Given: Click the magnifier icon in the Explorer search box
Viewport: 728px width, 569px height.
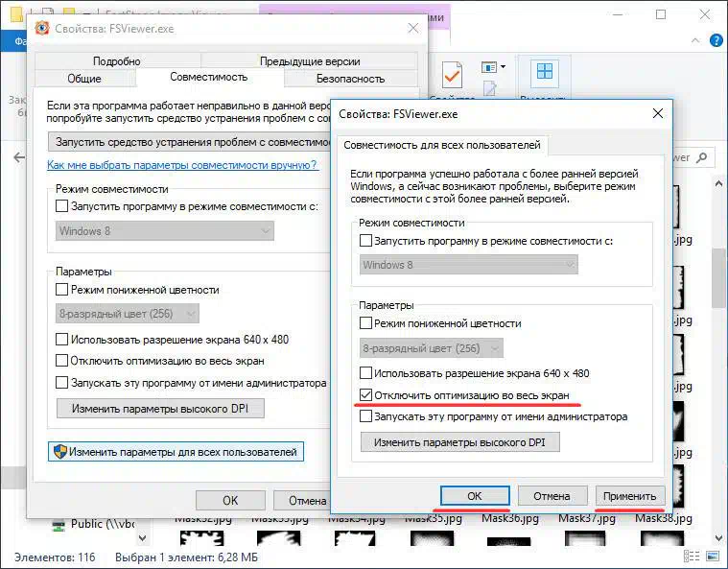Looking at the screenshot, I should 703,156.
